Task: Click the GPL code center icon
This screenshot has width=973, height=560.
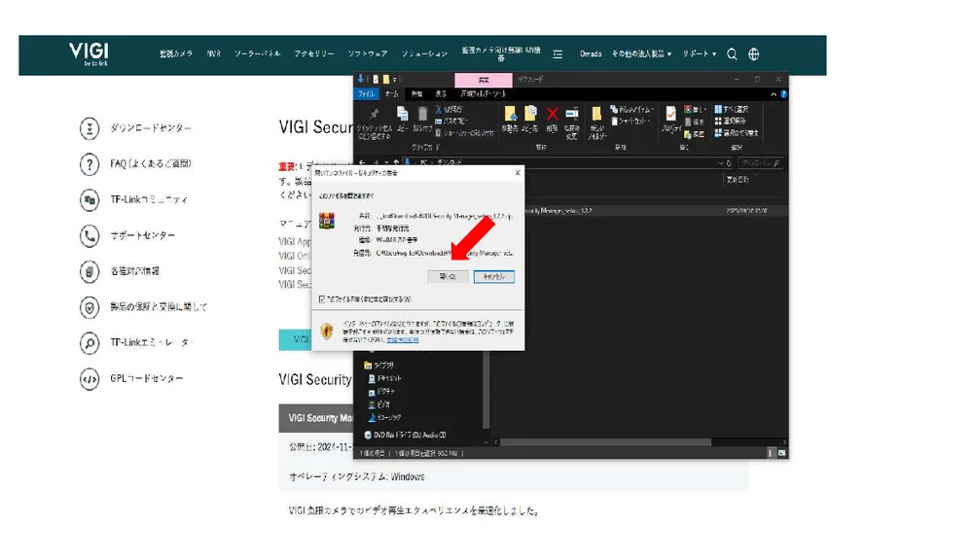Action: pos(90,379)
